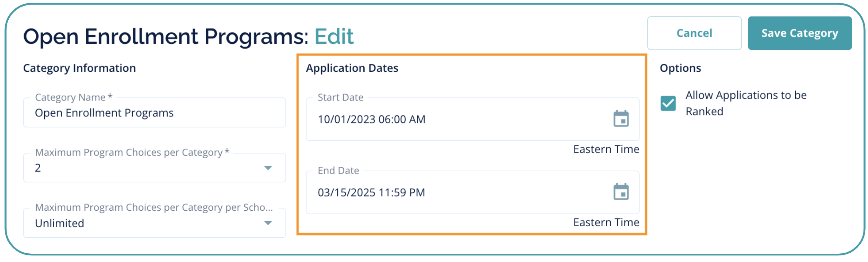Click the "2" value in maximum choices field
868x262 pixels.
pos(38,168)
